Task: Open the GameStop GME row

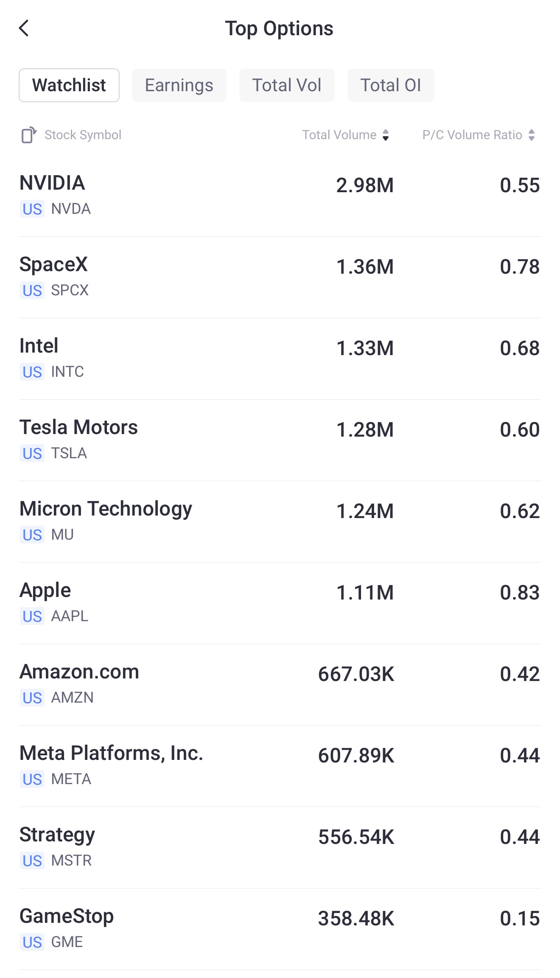Action: (280, 929)
